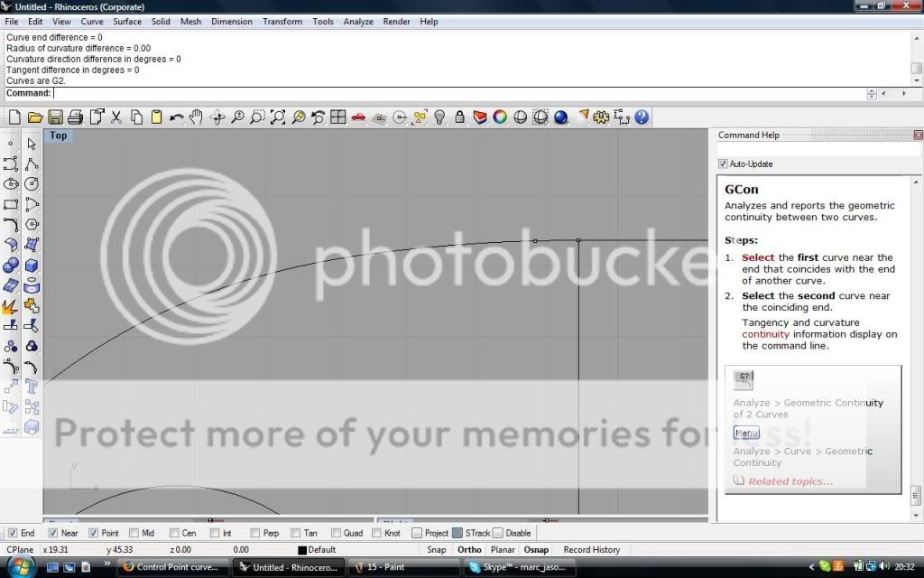The height and width of the screenshot is (578, 924).
Task: Select the Pan (hand) tool
Action: click(196, 117)
